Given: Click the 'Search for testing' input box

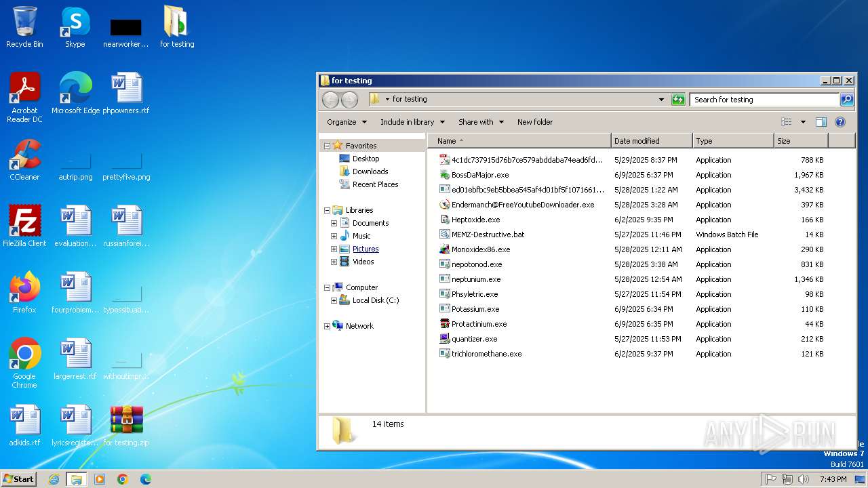Looking at the screenshot, I should coord(764,100).
